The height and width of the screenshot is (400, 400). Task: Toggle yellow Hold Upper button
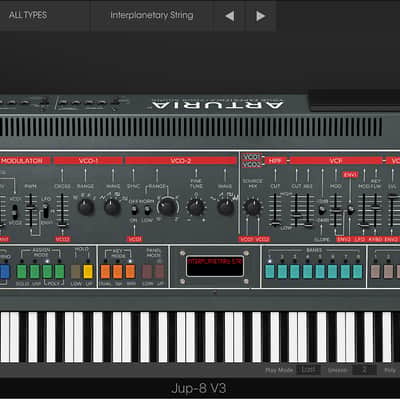[88, 272]
